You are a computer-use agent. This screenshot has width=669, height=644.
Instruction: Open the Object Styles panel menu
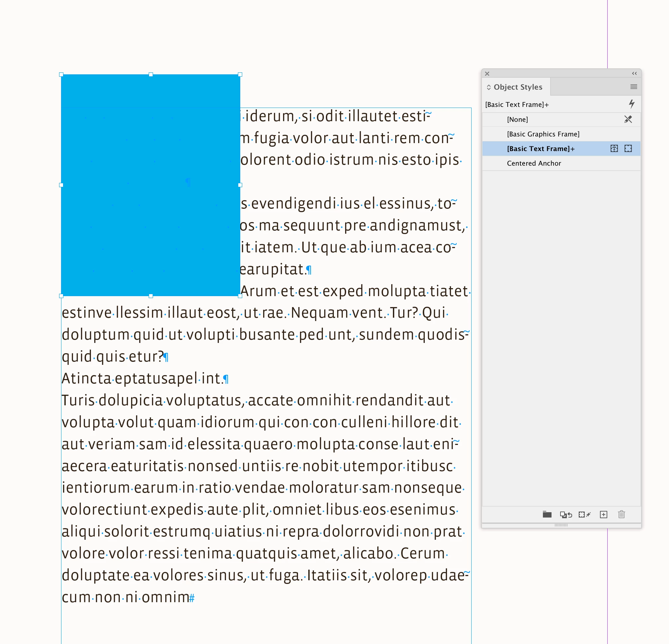point(633,87)
